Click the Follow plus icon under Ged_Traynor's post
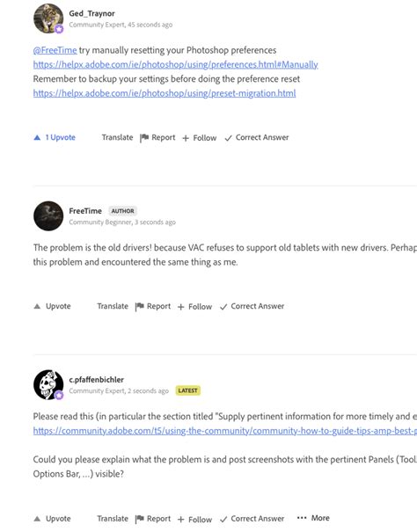417x532 pixels. coord(186,138)
